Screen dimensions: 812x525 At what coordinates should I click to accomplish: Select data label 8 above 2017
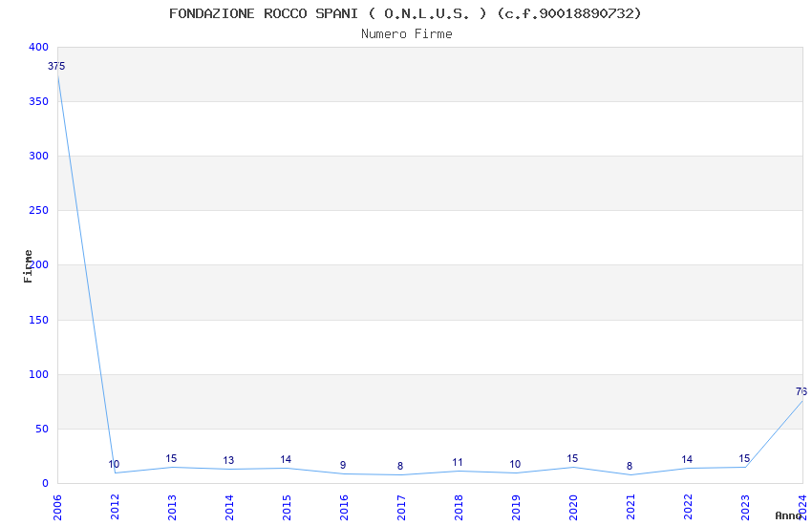click(x=400, y=466)
